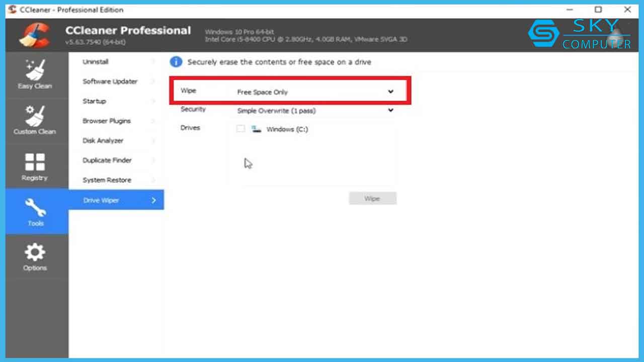Click the version v5.63.7540 text
Viewport: 644px width, 362px height.
pos(96,42)
